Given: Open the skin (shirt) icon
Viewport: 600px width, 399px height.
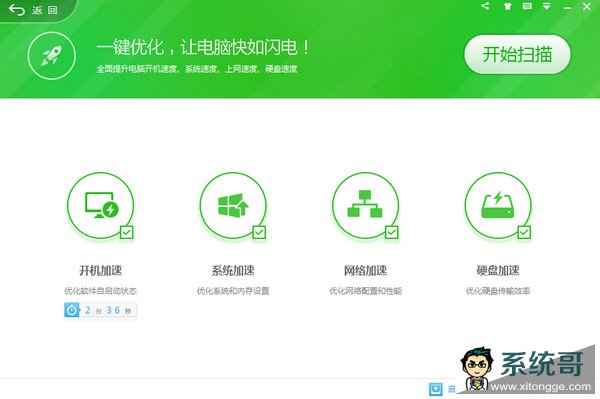Looking at the screenshot, I should click(x=507, y=6).
